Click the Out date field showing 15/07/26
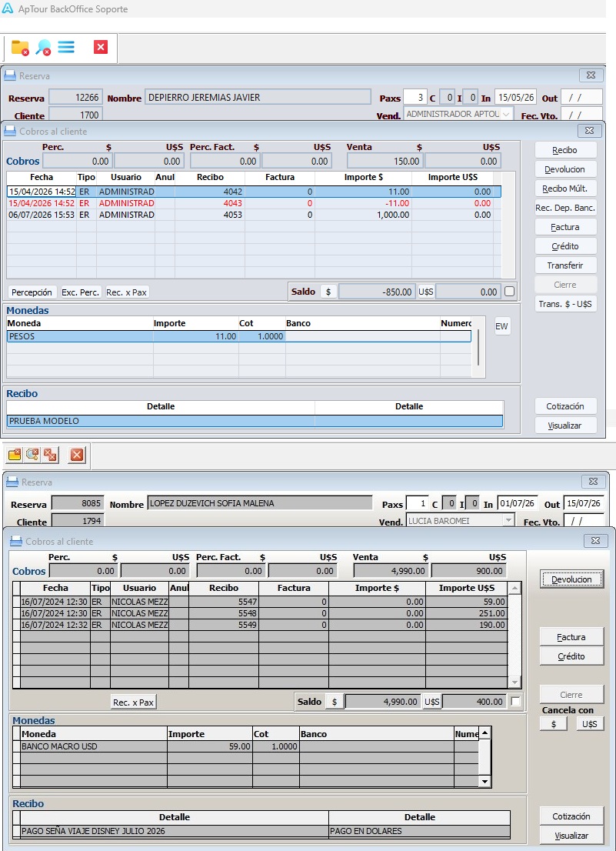The height and width of the screenshot is (851, 616). 584,504
